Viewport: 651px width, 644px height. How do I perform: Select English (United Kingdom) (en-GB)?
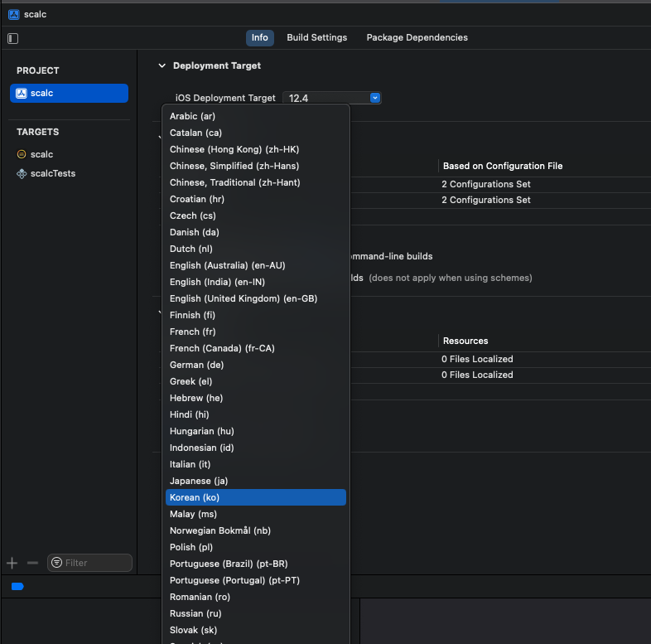[256, 298]
